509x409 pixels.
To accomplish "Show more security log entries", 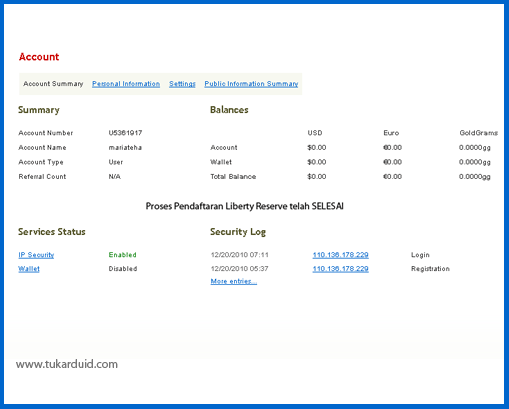I will [234, 281].
